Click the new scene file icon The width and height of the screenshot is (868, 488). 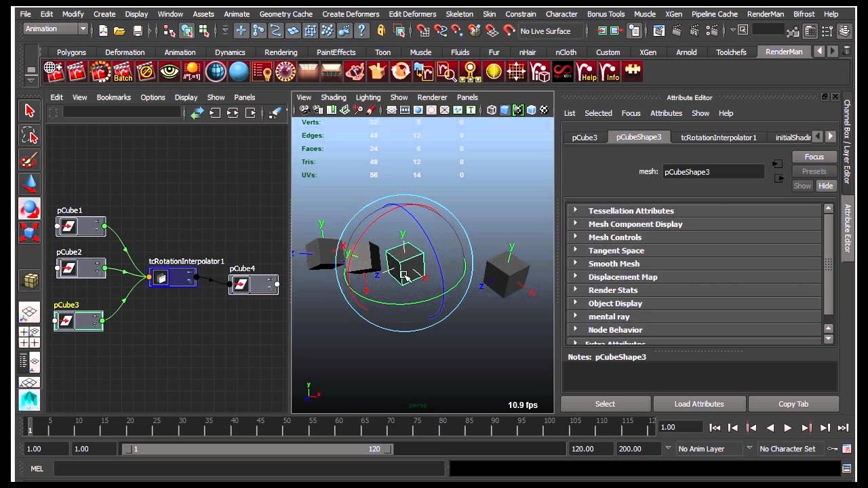[x=103, y=30]
